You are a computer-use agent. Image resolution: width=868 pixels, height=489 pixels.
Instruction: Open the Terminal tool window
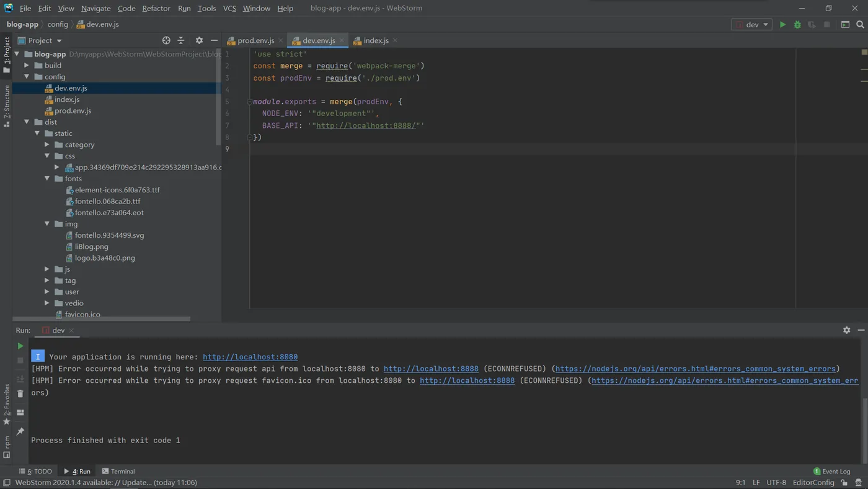(118, 471)
